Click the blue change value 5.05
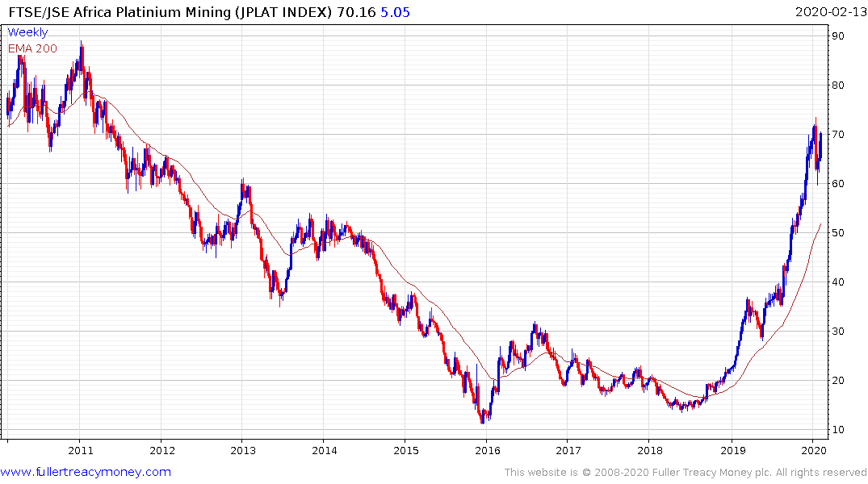Viewport: 868px width, 484px height. coord(396,12)
